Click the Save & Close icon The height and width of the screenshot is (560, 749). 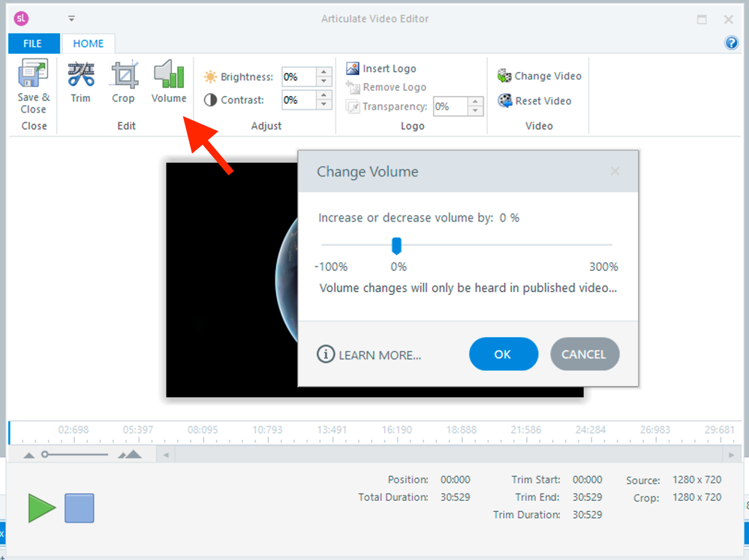click(33, 73)
